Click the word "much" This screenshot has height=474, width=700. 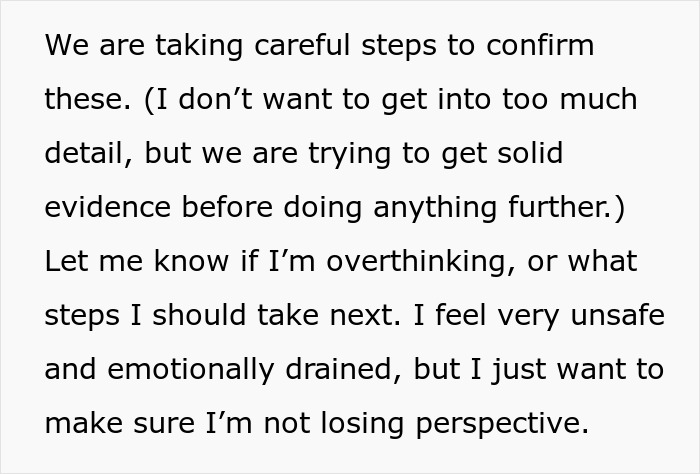[x=598, y=99]
